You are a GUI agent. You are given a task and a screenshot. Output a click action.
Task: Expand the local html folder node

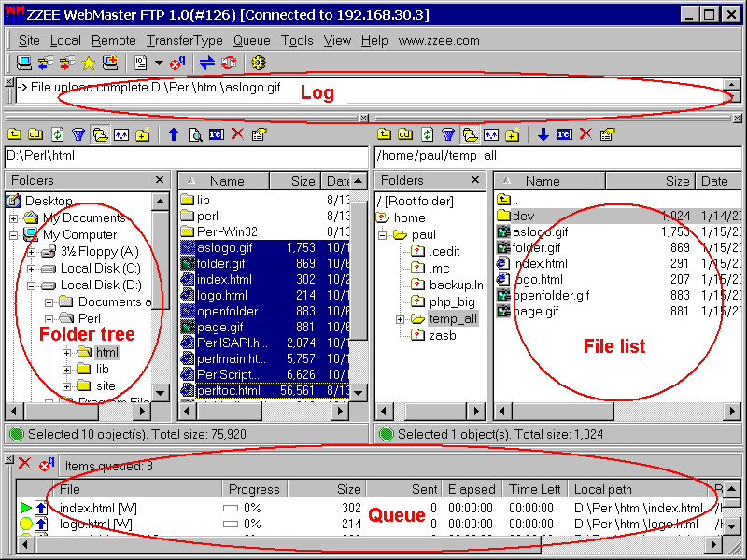coord(66,353)
